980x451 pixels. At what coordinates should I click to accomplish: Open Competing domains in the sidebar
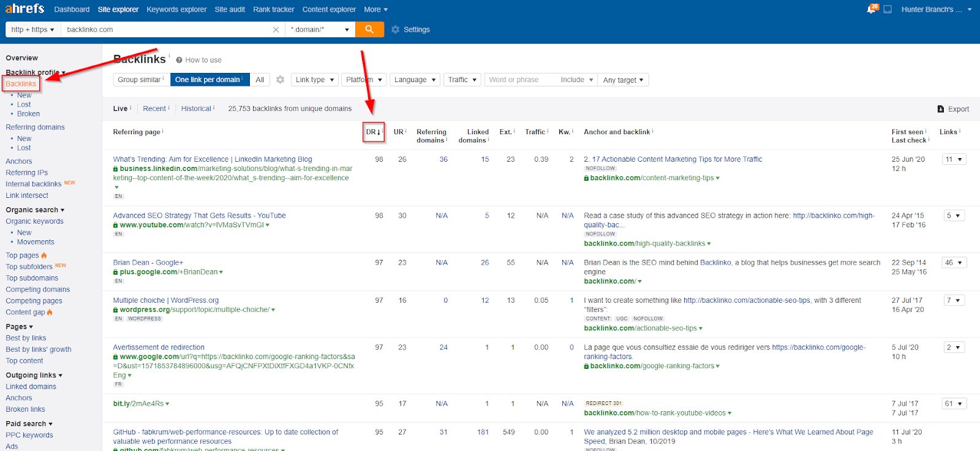pos(38,290)
